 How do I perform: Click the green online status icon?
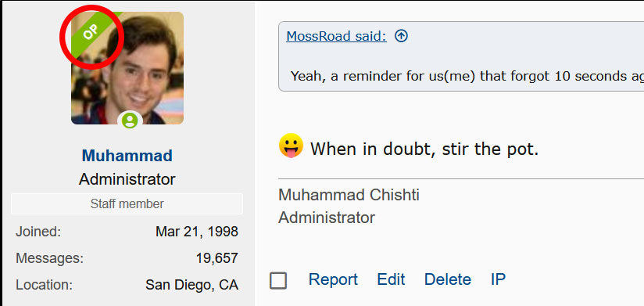[130, 121]
